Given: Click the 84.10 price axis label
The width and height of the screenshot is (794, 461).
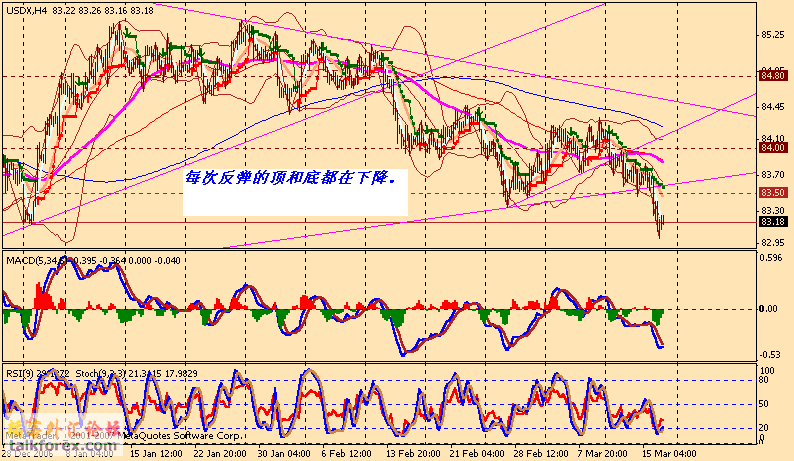Looking at the screenshot, I should [x=772, y=138].
